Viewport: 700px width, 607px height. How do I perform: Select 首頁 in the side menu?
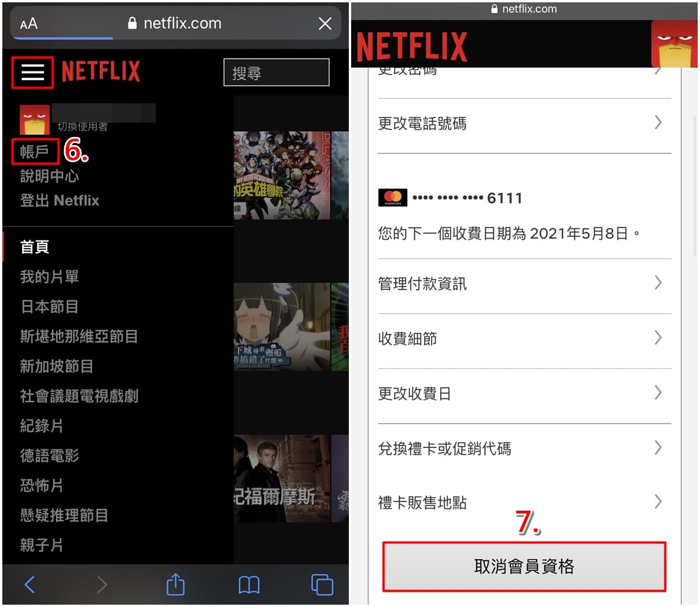(34, 247)
